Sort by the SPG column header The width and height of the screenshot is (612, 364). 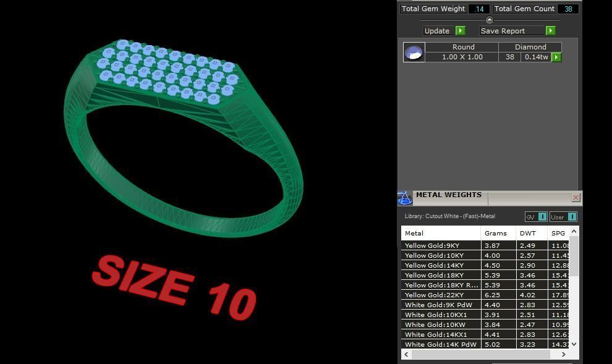point(559,234)
